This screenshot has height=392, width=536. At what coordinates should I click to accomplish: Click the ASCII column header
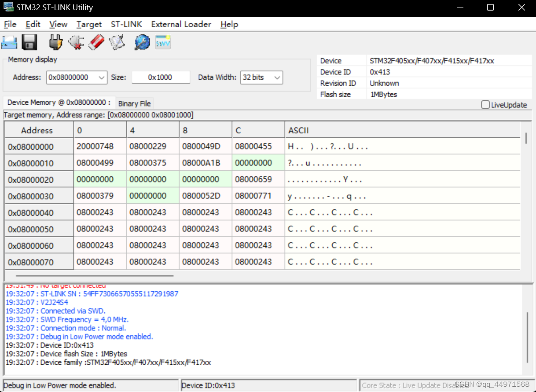click(403, 130)
